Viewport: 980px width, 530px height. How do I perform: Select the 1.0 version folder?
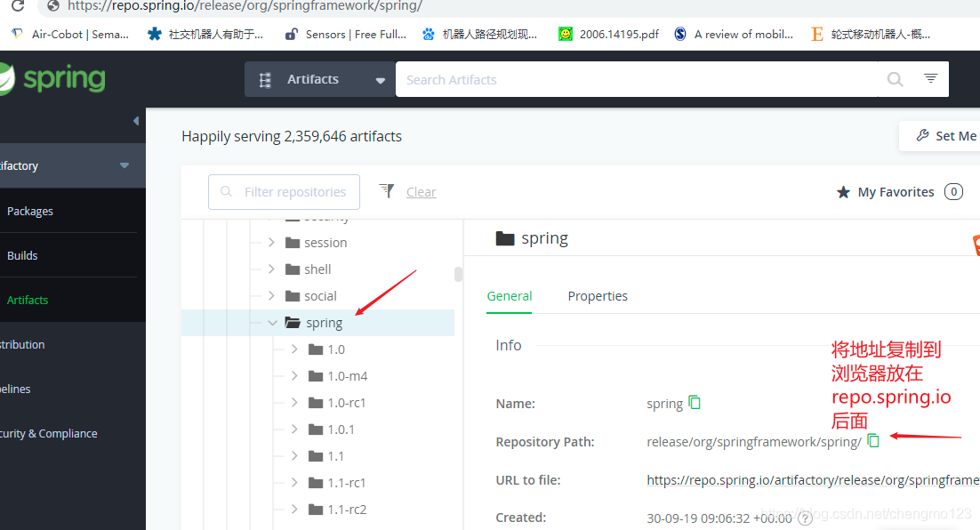[326, 349]
